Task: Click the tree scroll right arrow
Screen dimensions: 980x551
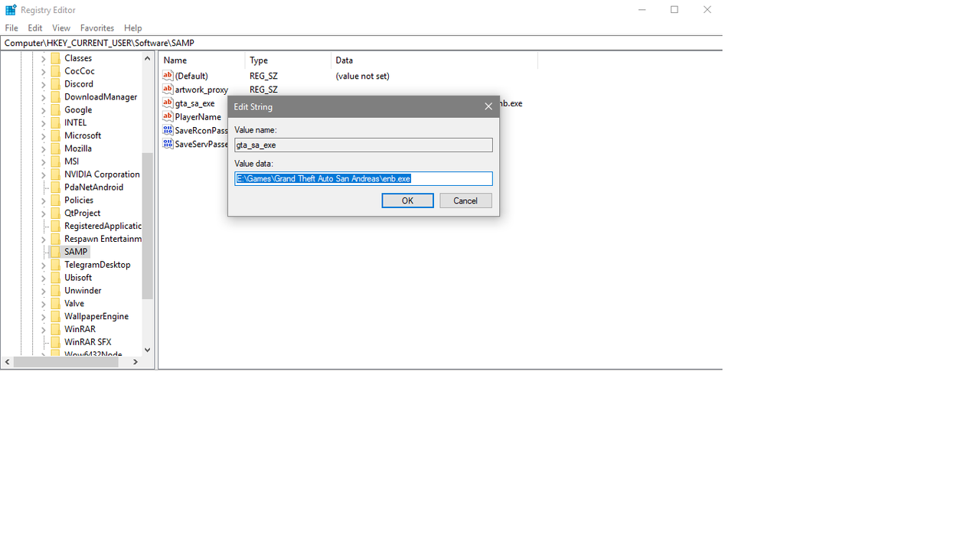Action: [136, 362]
